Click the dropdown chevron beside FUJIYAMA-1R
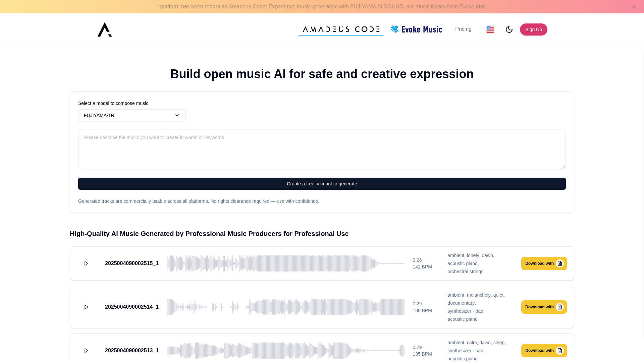 point(177,115)
